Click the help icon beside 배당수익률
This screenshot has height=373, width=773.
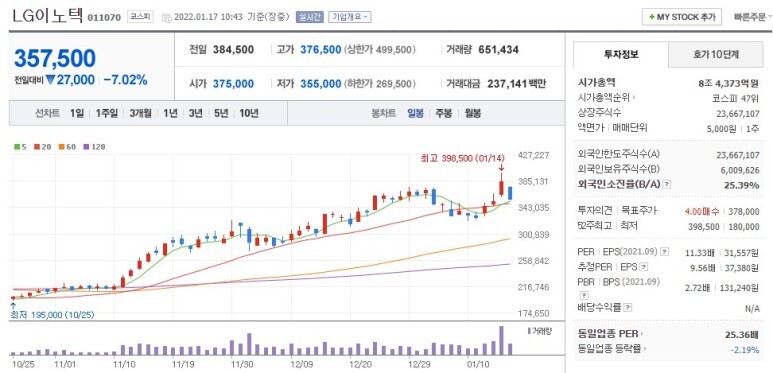[628, 307]
